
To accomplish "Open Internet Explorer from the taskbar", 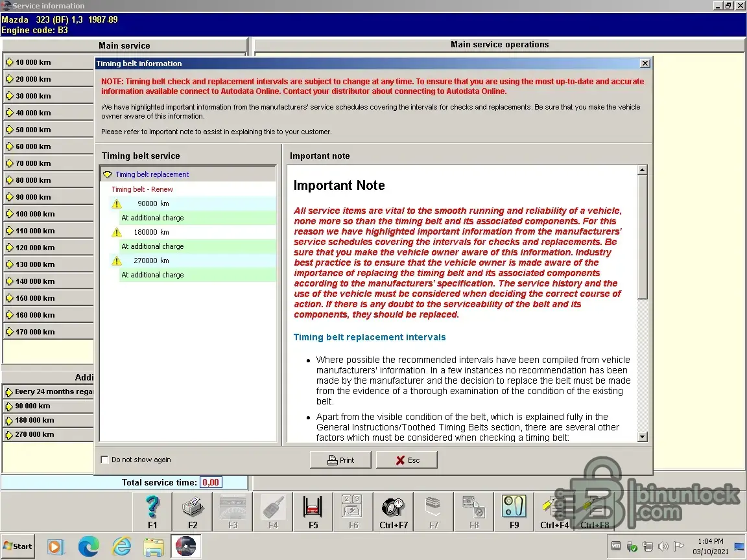I will coord(121,546).
